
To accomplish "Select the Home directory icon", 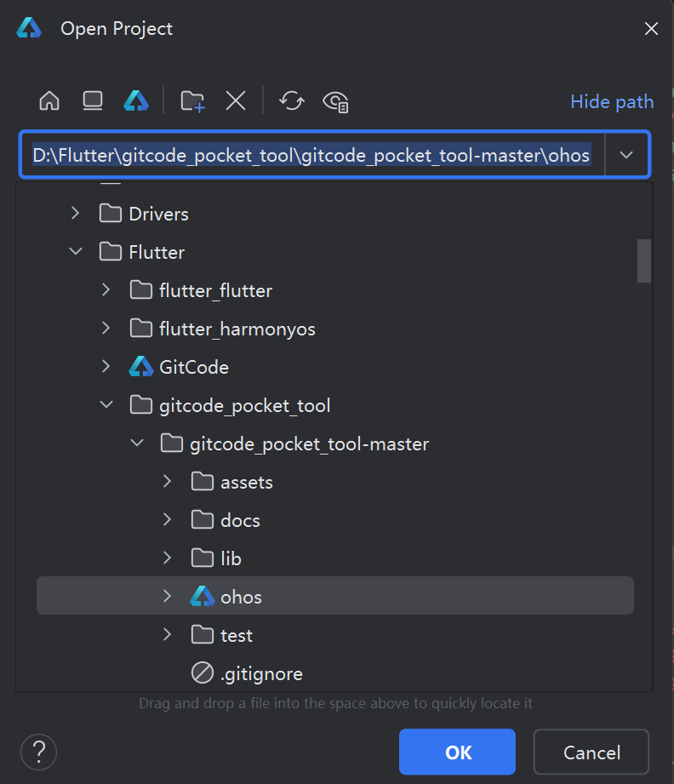I will tap(49, 100).
